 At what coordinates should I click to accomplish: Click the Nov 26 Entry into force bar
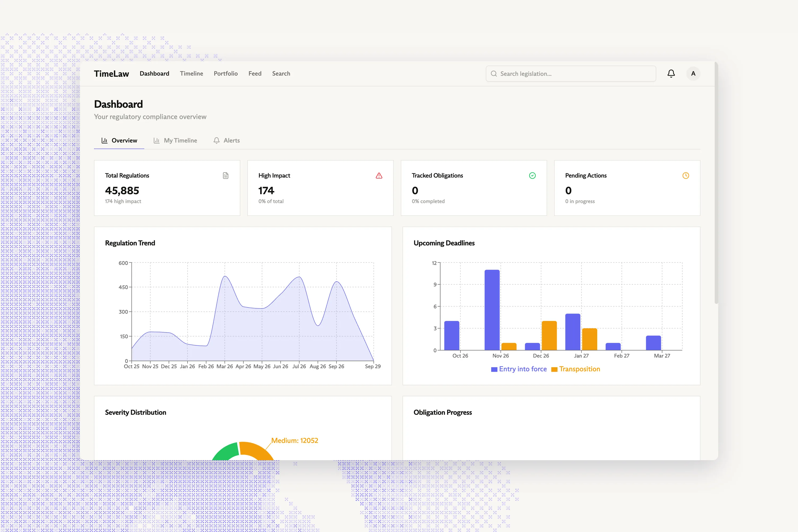pyautogui.click(x=492, y=310)
